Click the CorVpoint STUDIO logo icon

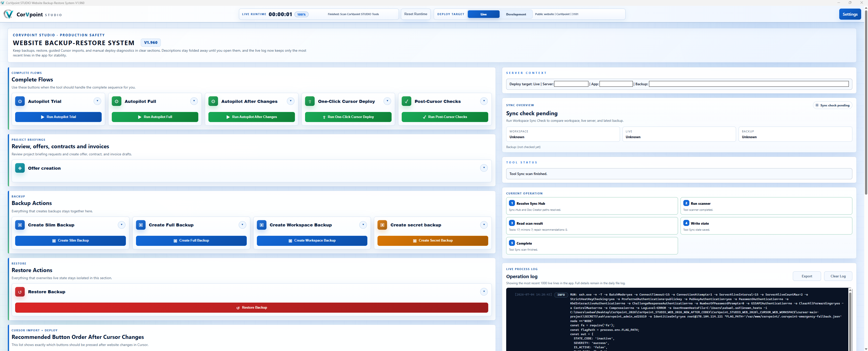[8, 14]
